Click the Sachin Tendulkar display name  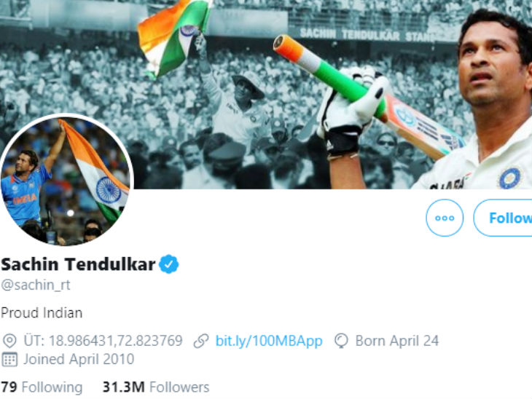78,264
